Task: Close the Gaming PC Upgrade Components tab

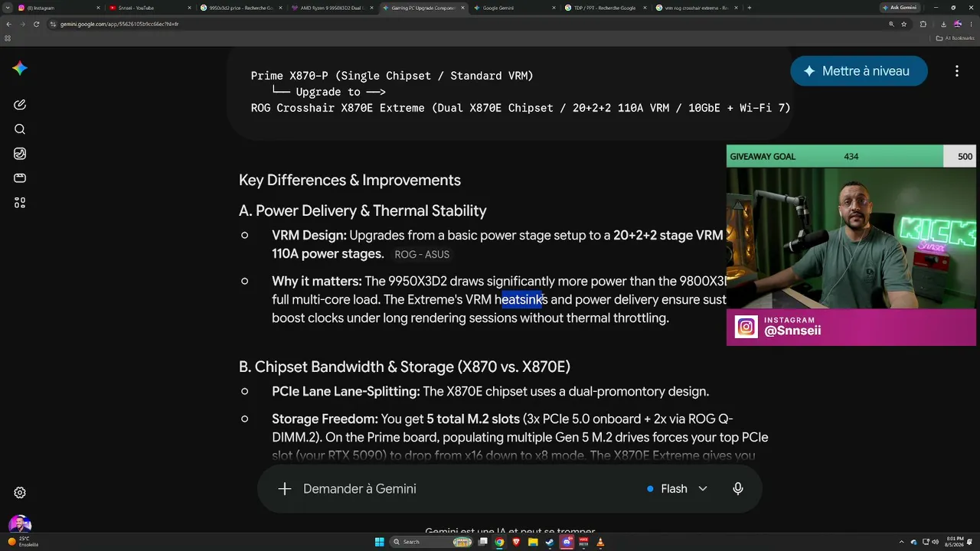Action: click(463, 8)
